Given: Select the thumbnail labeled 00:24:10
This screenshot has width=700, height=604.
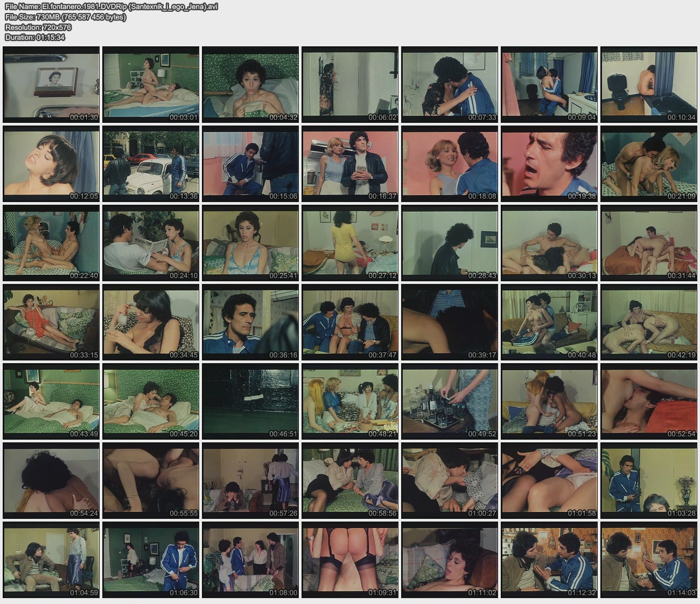Looking at the screenshot, I should (151, 243).
